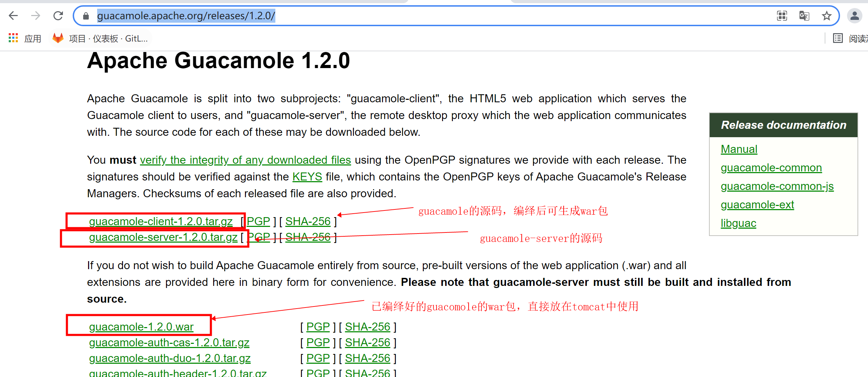Click the browser forward arrow

point(35,15)
